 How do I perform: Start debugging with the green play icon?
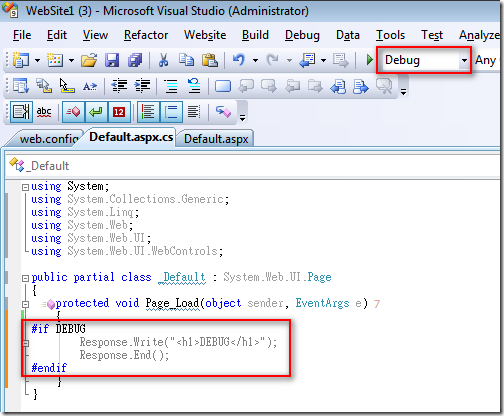pyautogui.click(x=369, y=60)
